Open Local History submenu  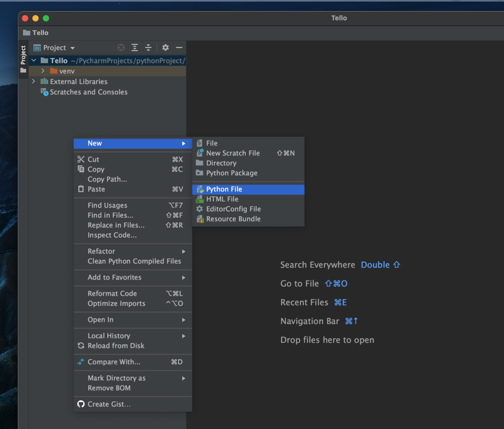click(x=133, y=336)
